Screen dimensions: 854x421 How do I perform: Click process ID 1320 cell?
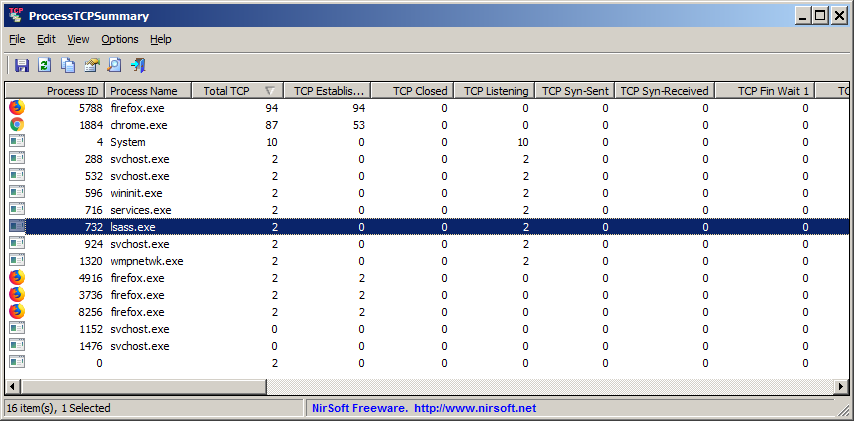(x=91, y=261)
